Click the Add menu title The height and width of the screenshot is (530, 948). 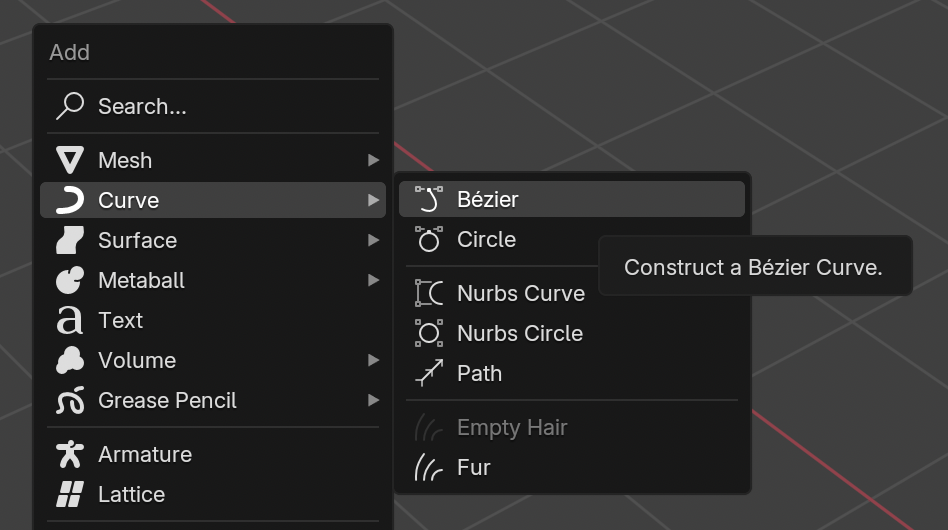point(70,53)
